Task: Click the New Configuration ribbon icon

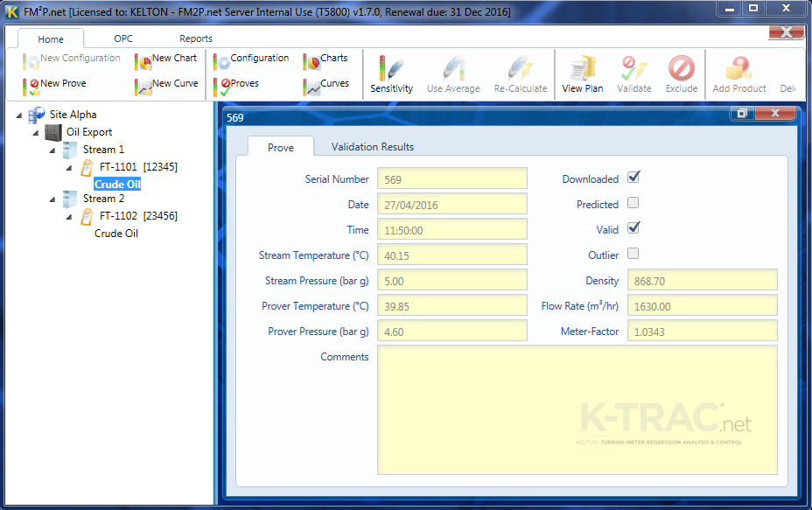Action: click(x=31, y=61)
